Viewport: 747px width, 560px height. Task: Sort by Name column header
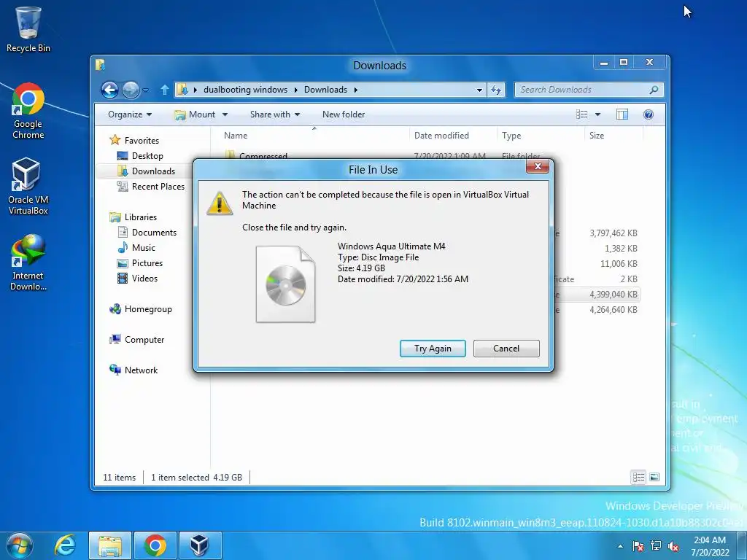(x=314, y=135)
